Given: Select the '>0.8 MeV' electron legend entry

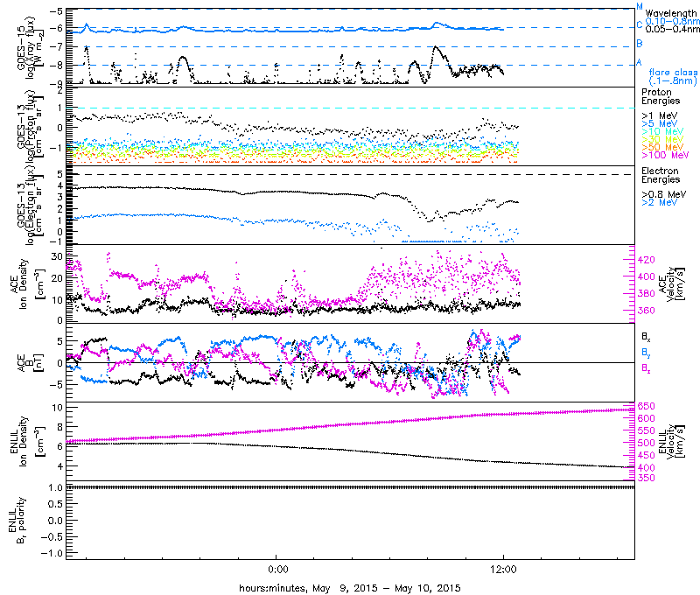Looking at the screenshot, I should 664,194.
